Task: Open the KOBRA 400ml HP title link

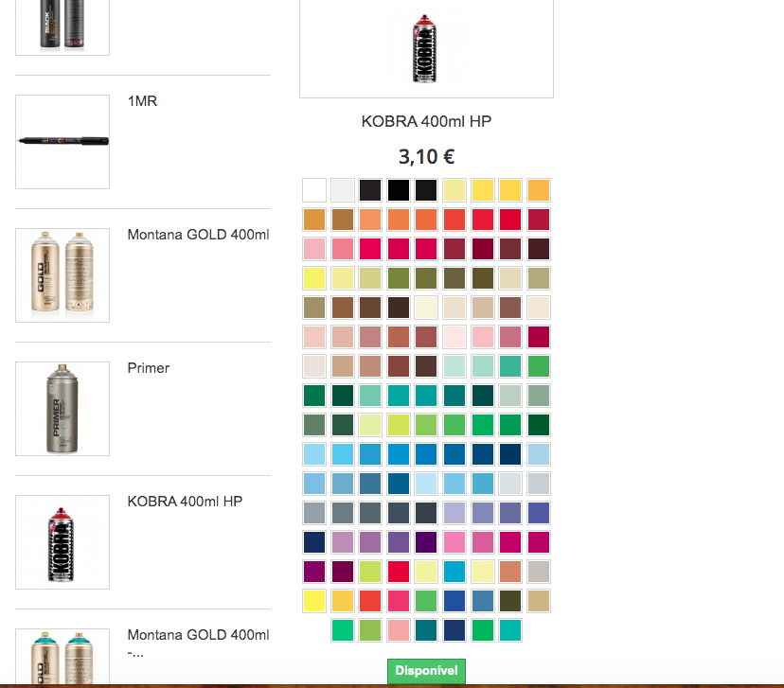Action: coord(426,121)
